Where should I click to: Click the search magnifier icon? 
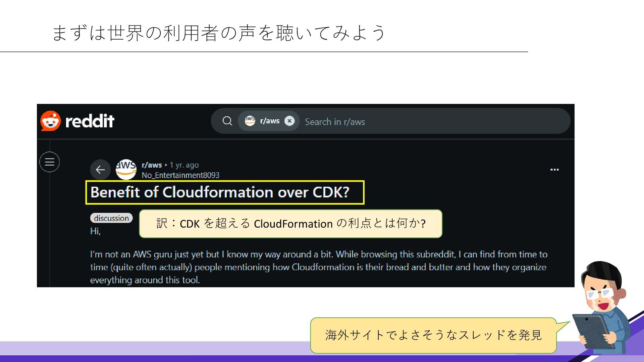click(x=227, y=121)
